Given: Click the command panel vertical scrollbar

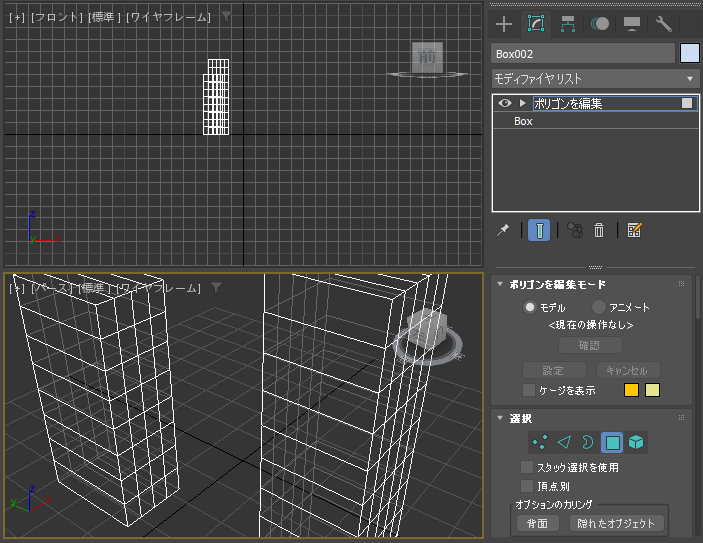Looking at the screenshot, I should (x=698, y=296).
